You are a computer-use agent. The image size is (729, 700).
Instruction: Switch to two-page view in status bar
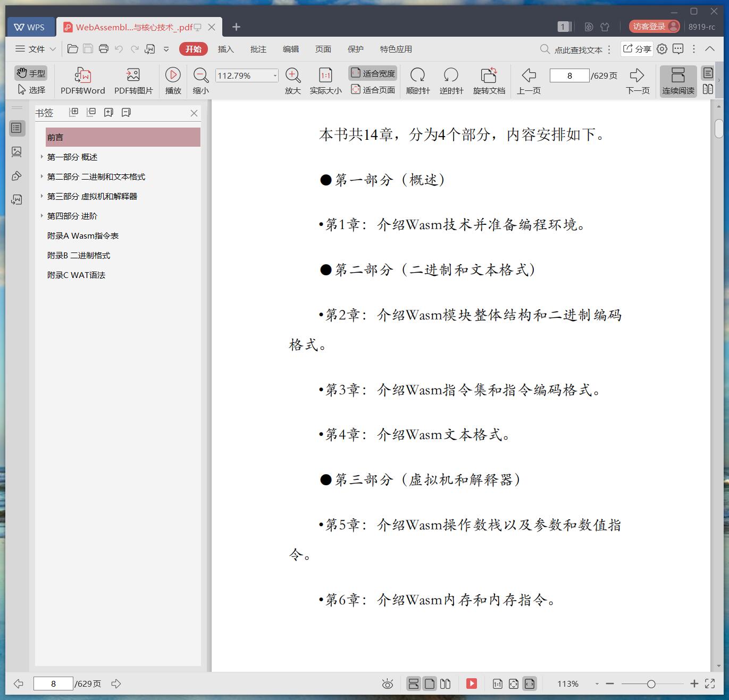click(446, 684)
